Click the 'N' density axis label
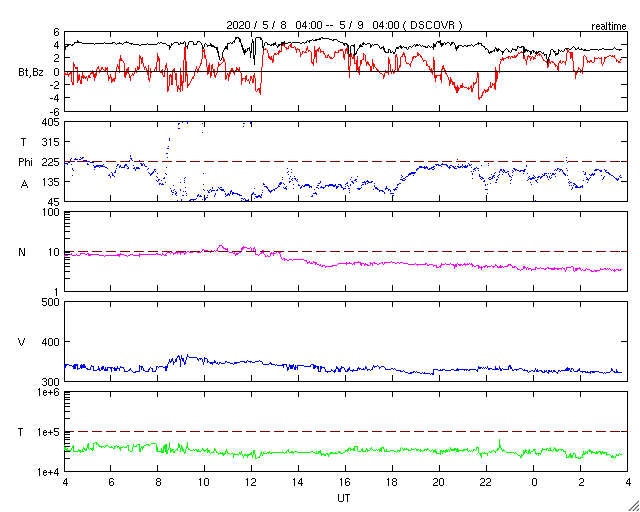 pos(22,252)
